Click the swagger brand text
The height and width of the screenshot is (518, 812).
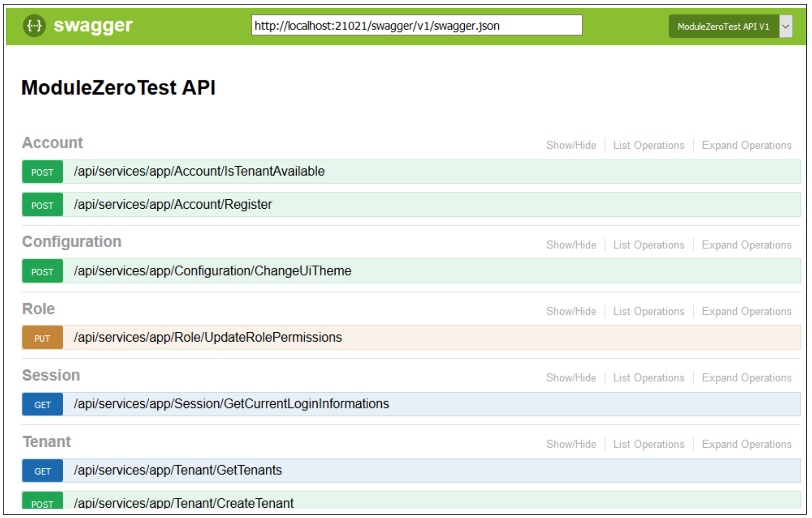(x=93, y=26)
